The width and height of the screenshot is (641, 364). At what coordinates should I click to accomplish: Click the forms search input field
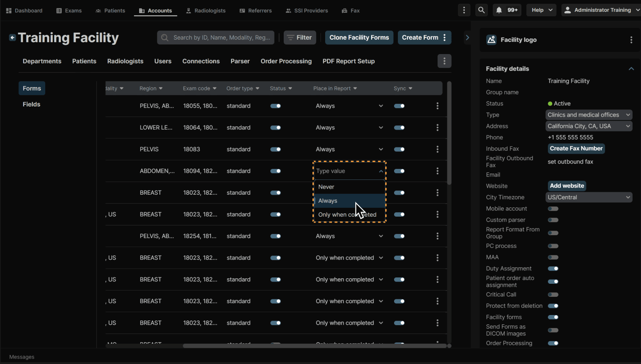click(221, 38)
